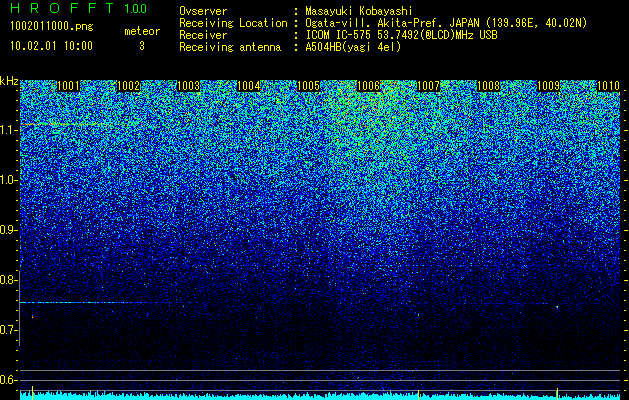Click the meteor count value 3

142,46
